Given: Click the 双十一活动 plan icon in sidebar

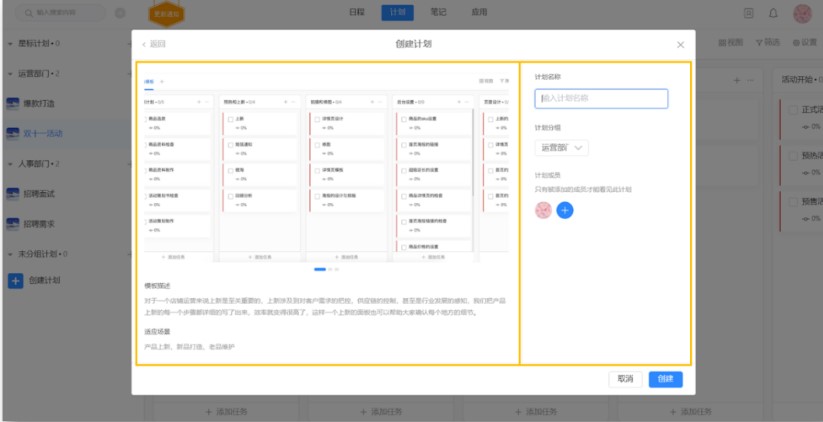Looking at the screenshot, I should [x=14, y=133].
